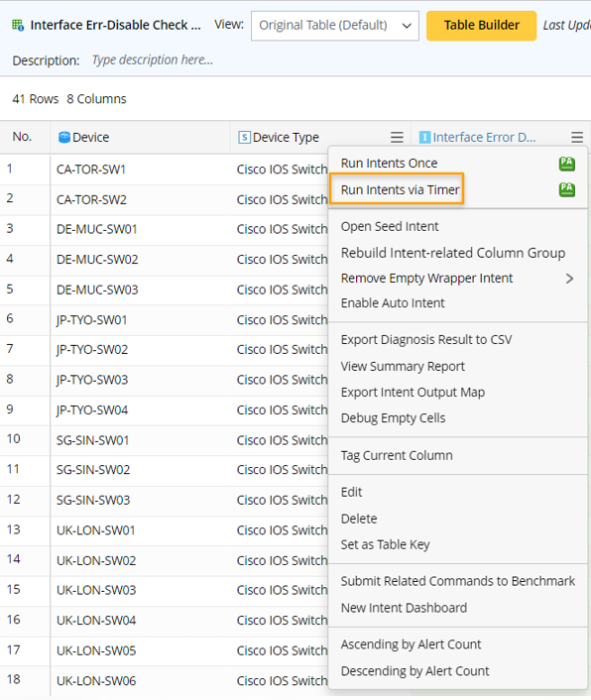Click the Interface Error column I icon
This screenshot has width=591, height=700.
(x=424, y=137)
